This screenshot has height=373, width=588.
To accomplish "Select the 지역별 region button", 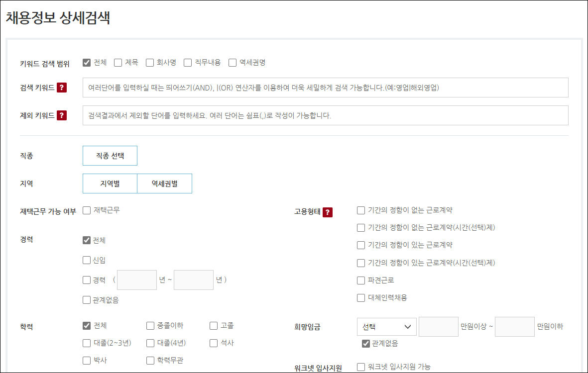I will pyautogui.click(x=110, y=184).
